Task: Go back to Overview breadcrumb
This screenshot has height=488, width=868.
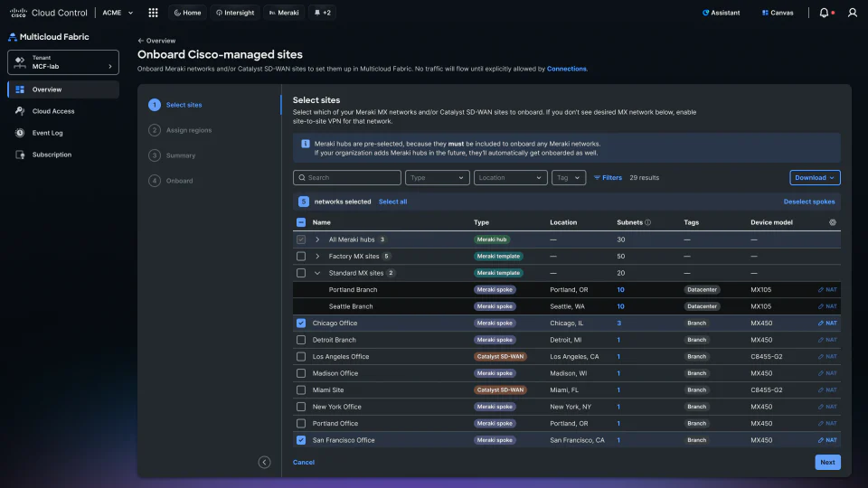Action: tap(156, 41)
